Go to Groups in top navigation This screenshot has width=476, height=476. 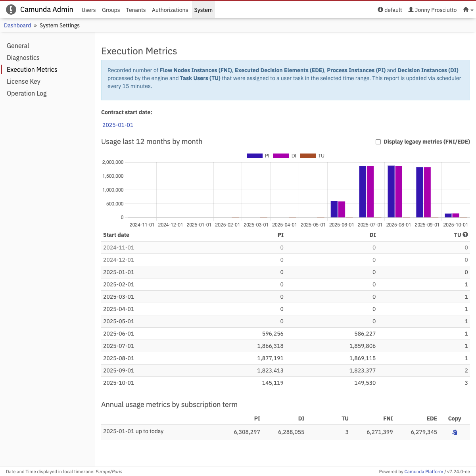pyautogui.click(x=111, y=10)
